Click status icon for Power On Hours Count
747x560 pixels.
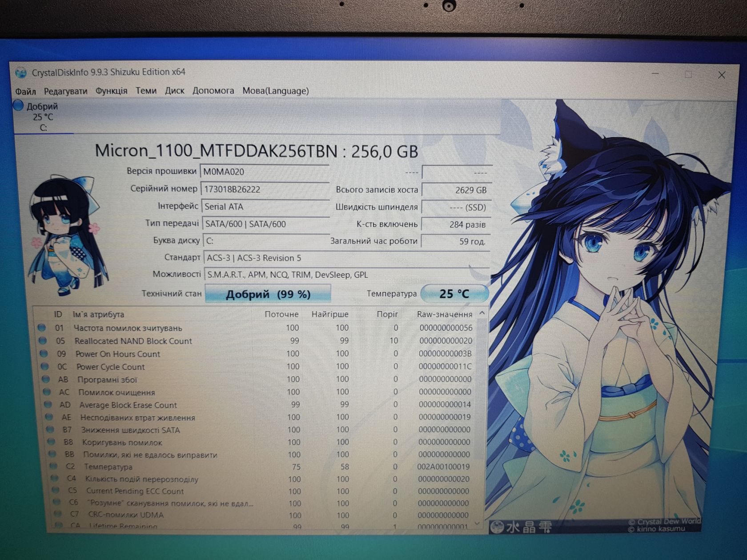44,354
